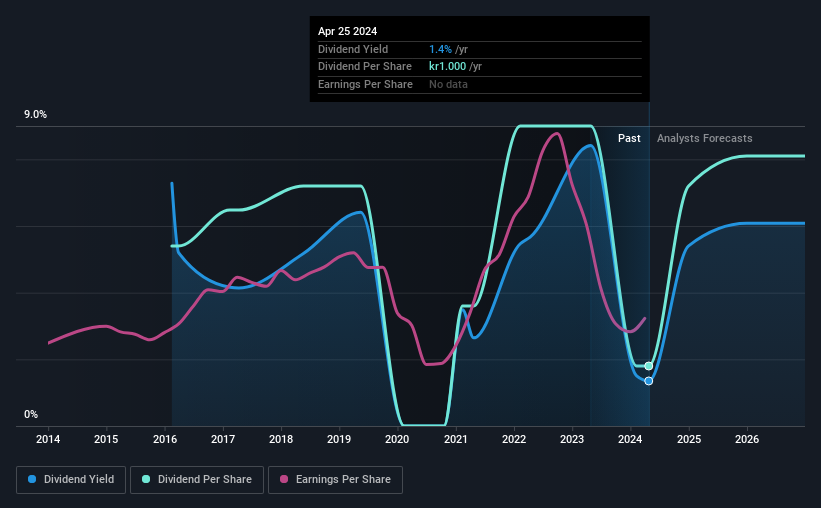Click the No data earnings value
The image size is (821, 508).
click(448, 84)
